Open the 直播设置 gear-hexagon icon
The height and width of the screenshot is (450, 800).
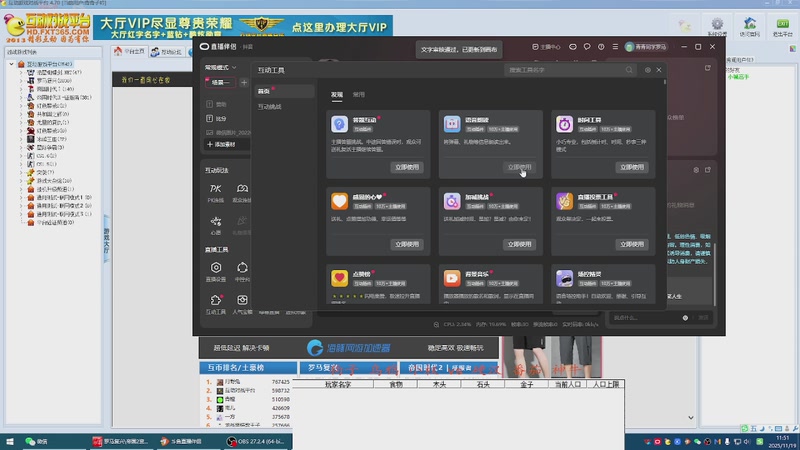coord(216,267)
